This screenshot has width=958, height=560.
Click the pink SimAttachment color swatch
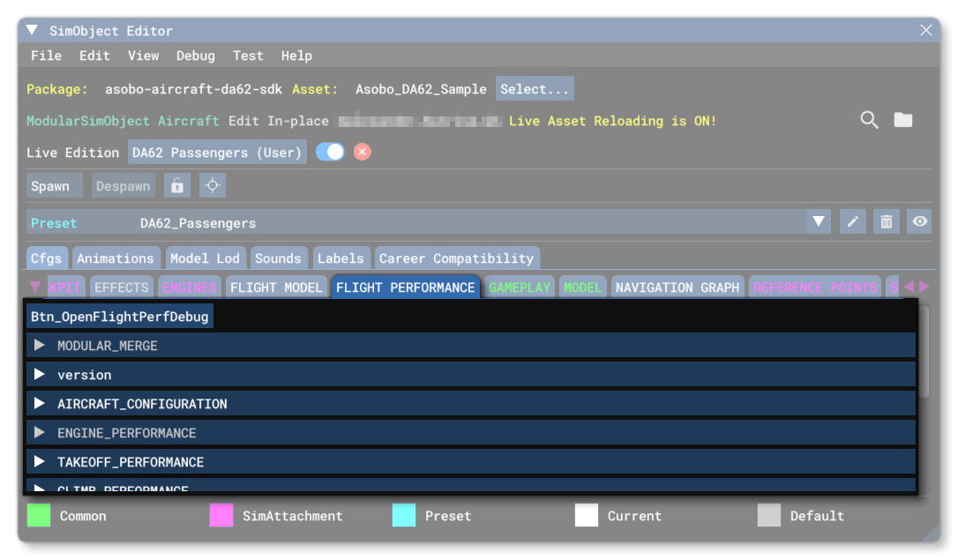click(x=221, y=515)
